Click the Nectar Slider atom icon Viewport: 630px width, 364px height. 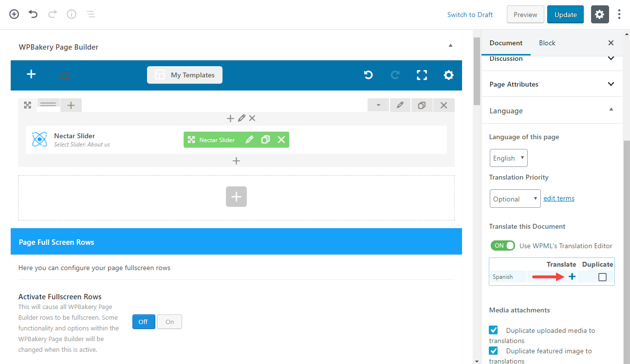pyautogui.click(x=39, y=140)
